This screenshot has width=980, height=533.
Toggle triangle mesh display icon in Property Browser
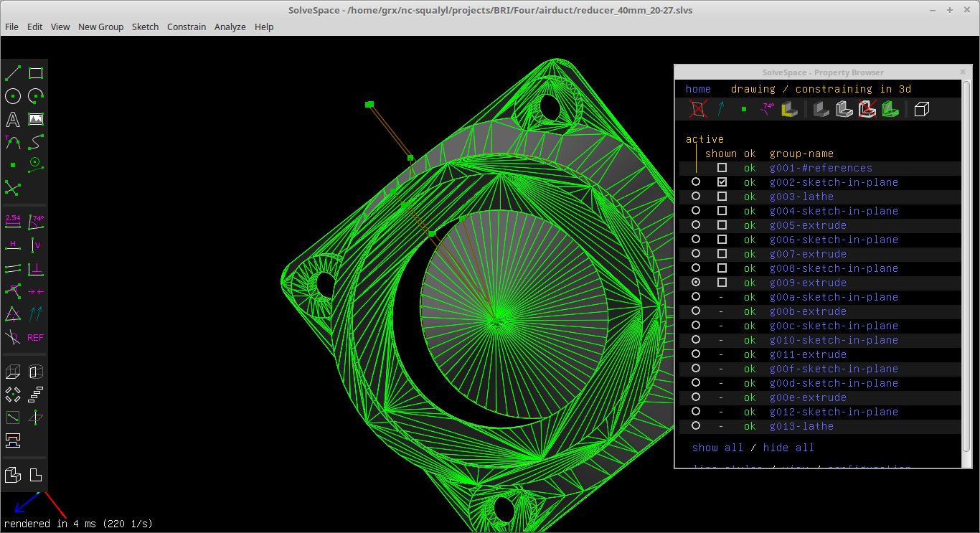coord(890,109)
